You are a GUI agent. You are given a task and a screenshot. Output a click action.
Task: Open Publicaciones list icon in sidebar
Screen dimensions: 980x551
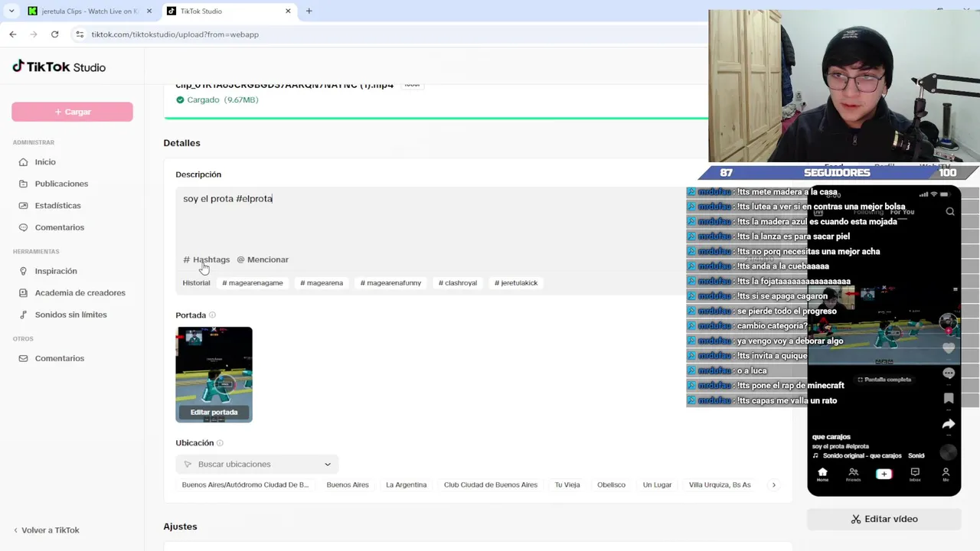point(23,184)
